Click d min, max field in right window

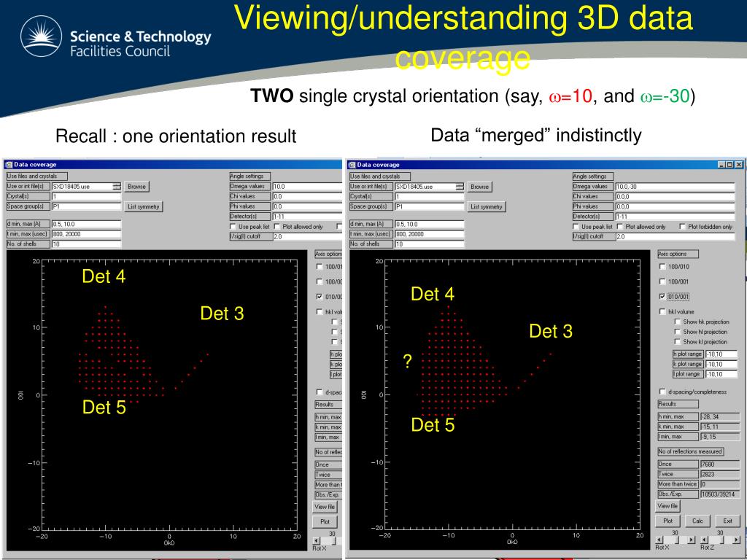[x=429, y=224]
